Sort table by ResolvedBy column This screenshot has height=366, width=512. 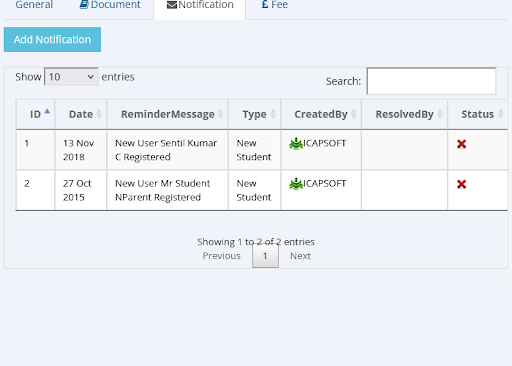coord(405,114)
